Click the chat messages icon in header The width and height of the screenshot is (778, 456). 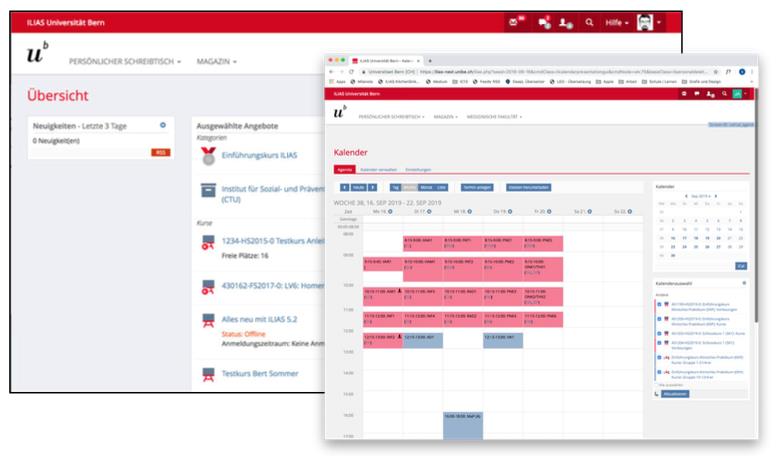(544, 21)
